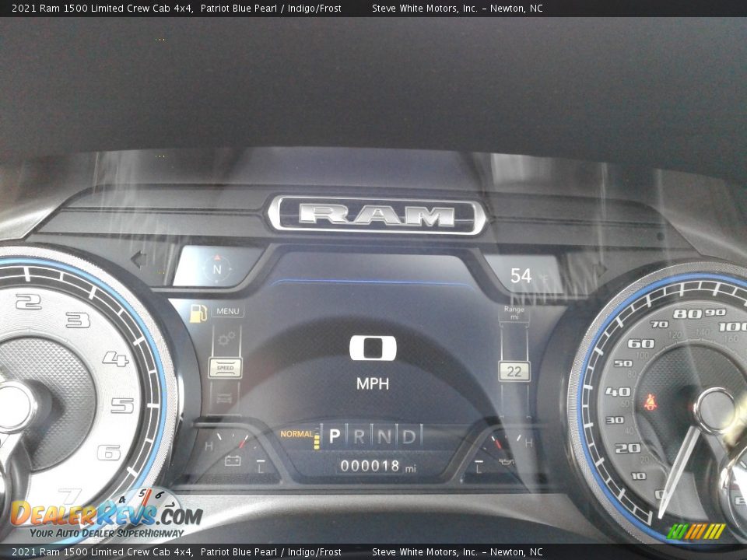Toggle the SPEED display mode badge
Viewport: 747px width, 560px height.
coord(226,367)
